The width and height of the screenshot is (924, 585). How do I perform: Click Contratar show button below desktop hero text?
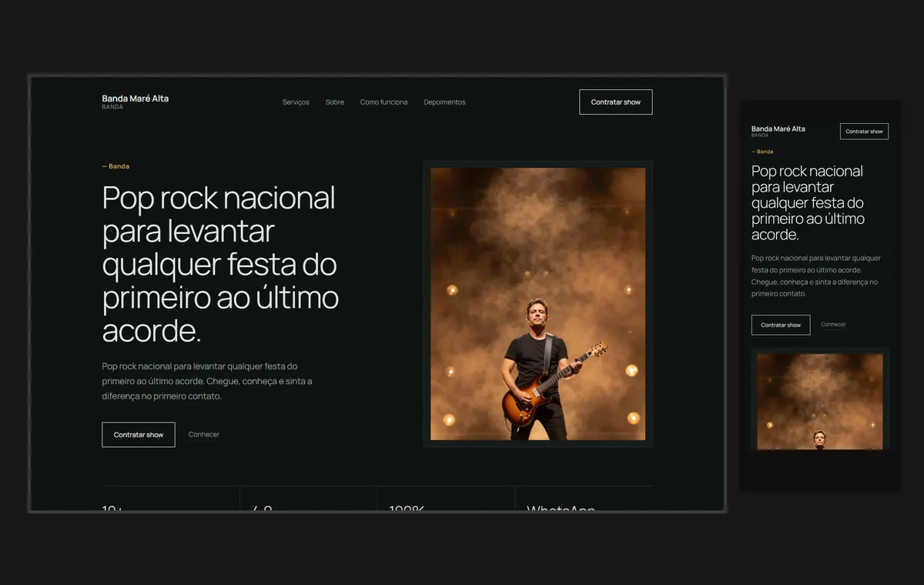139,435
